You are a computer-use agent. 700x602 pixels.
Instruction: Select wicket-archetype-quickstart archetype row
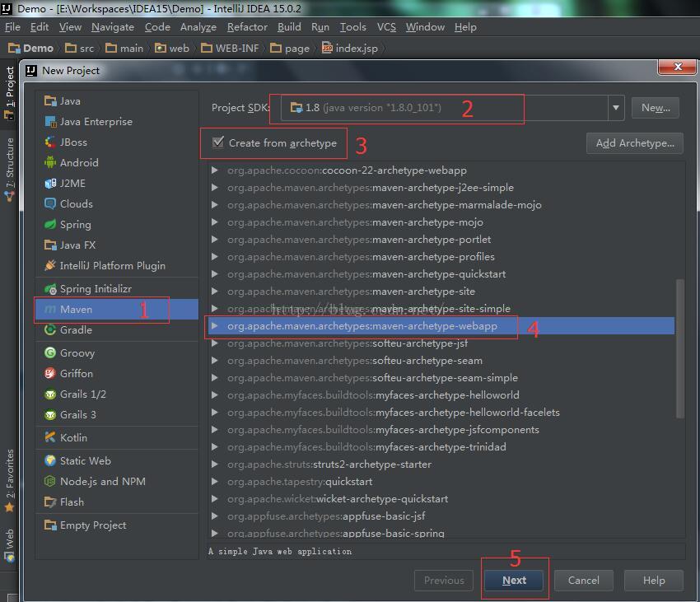441,499
